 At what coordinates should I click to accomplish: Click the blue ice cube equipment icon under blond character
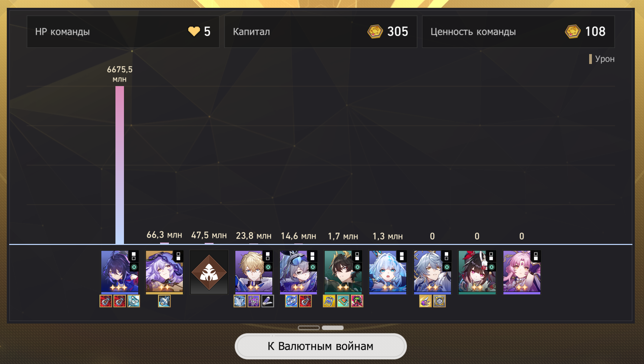click(x=240, y=301)
